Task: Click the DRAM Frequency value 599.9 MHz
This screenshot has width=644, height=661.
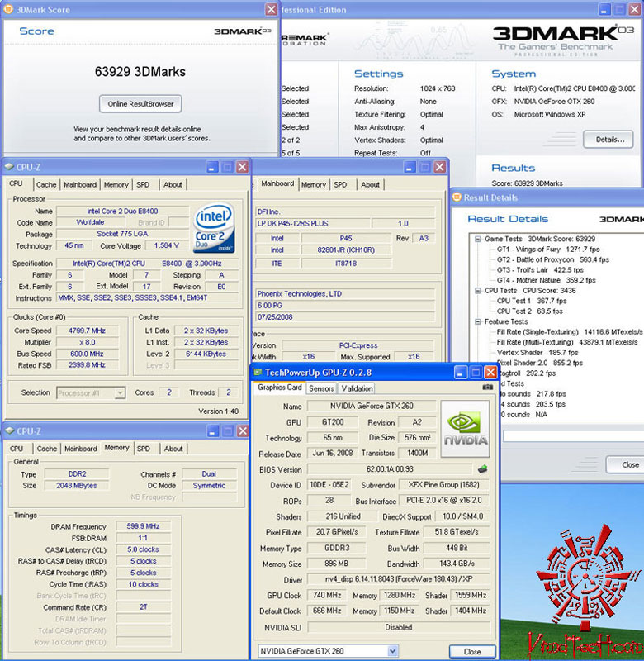Action: coord(143,526)
